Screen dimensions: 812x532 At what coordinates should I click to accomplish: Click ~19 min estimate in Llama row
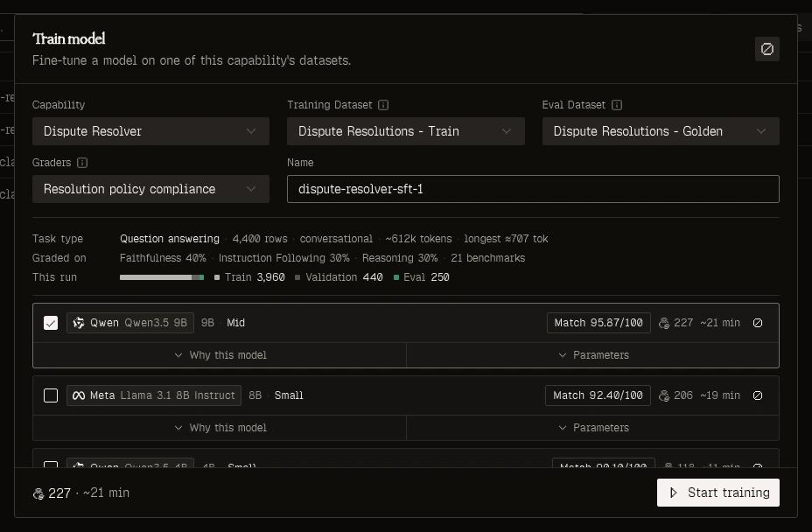pos(720,395)
